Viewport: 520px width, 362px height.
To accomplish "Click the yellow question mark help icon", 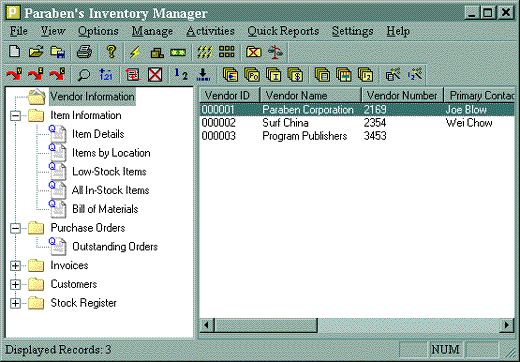I will click(x=111, y=52).
